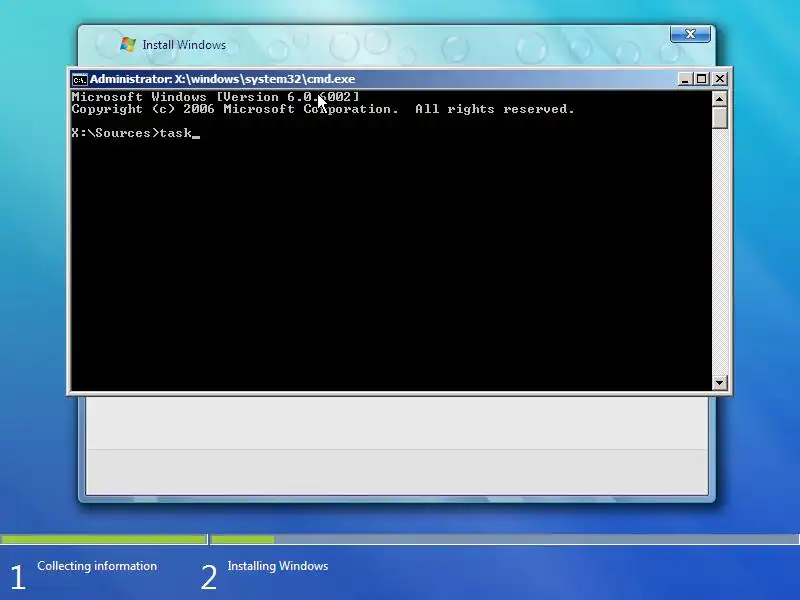Click the command prompt scrollbar thumb
Viewport: 800px width, 600px height.
tap(719, 117)
